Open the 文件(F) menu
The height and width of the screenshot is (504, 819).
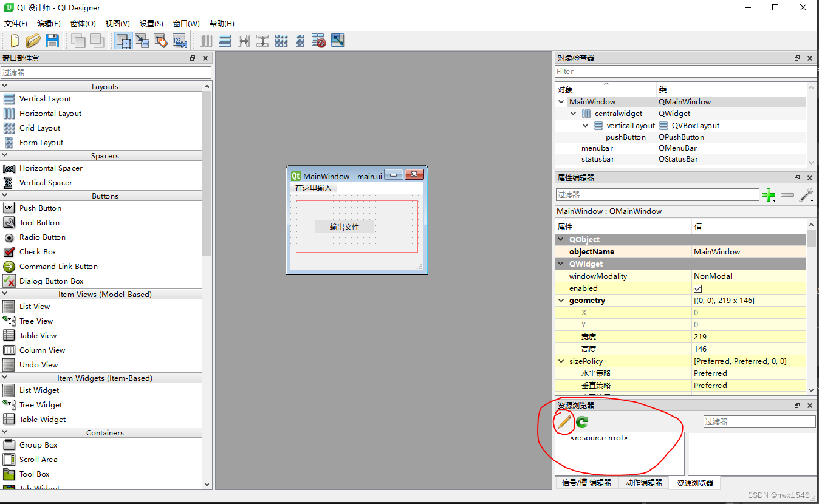click(16, 24)
